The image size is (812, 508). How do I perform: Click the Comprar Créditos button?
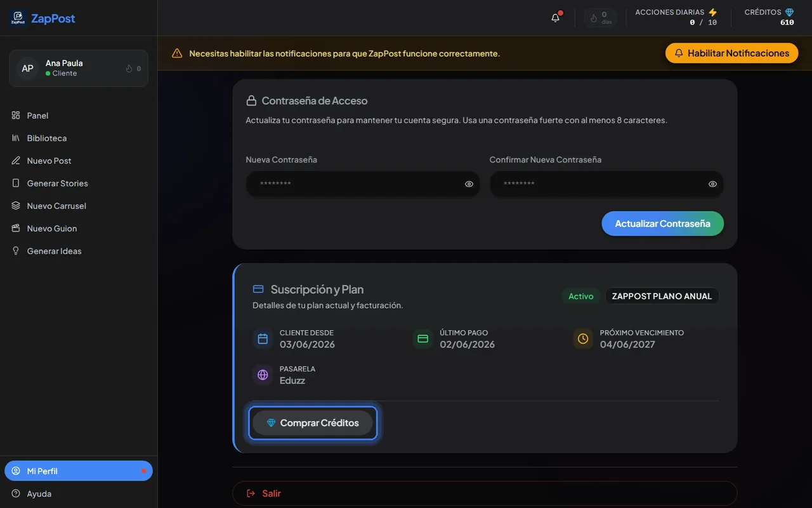click(x=313, y=423)
